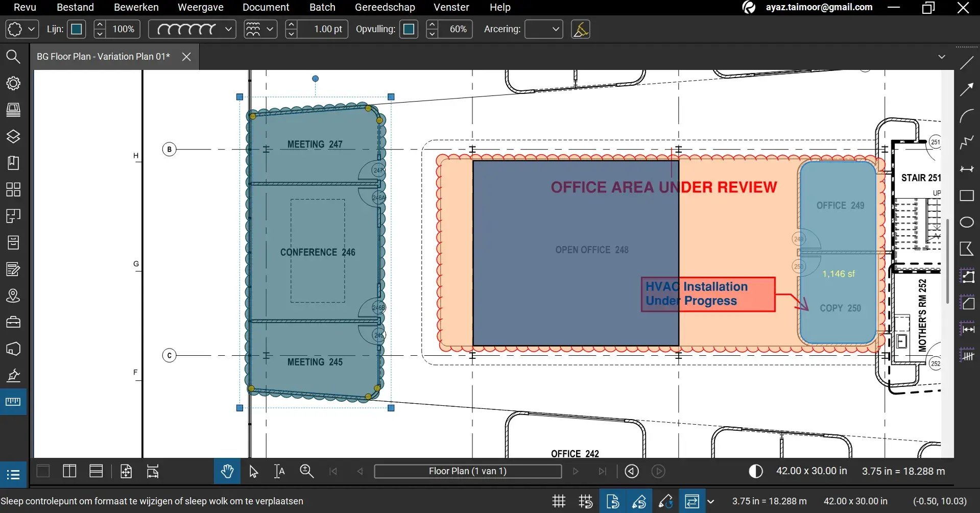Open the Bewerken menu
The width and height of the screenshot is (980, 513).
click(x=136, y=7)
